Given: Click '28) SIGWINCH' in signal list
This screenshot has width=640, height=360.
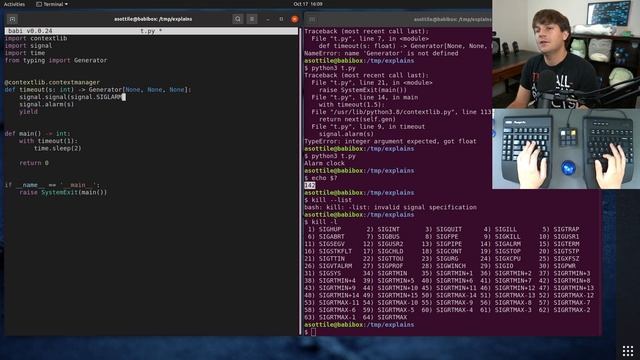Looking at the screenshot, I should coord(444,266).
